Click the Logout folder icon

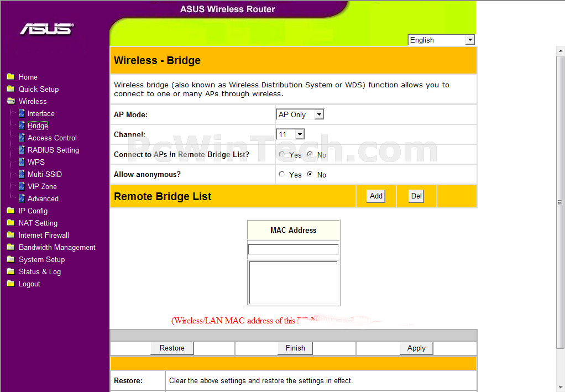pyautogui.click(x=11, y=284)
